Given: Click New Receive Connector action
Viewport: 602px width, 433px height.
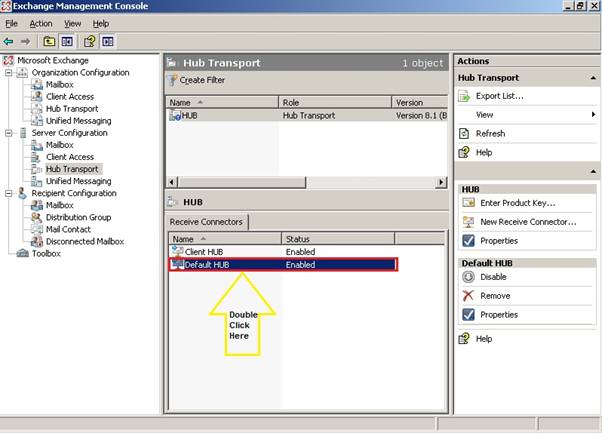Looking at the screenshot, I should point(528,221).
